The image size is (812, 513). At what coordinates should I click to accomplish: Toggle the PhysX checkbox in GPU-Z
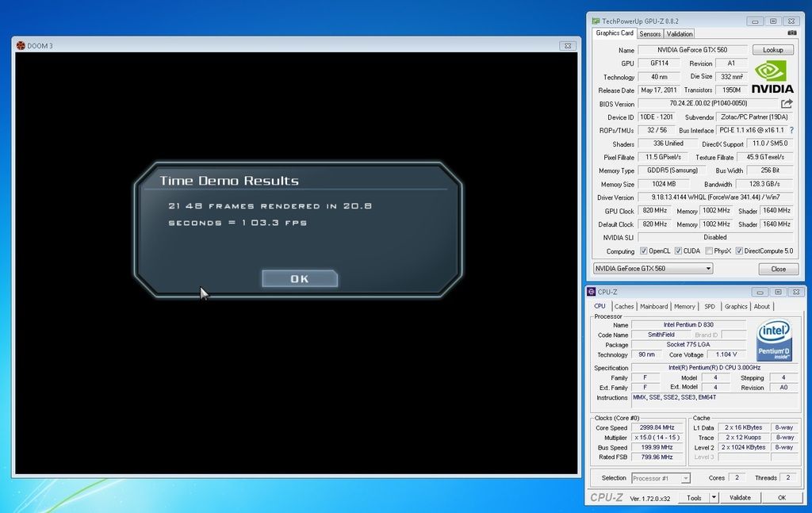(x=708, y=251)
